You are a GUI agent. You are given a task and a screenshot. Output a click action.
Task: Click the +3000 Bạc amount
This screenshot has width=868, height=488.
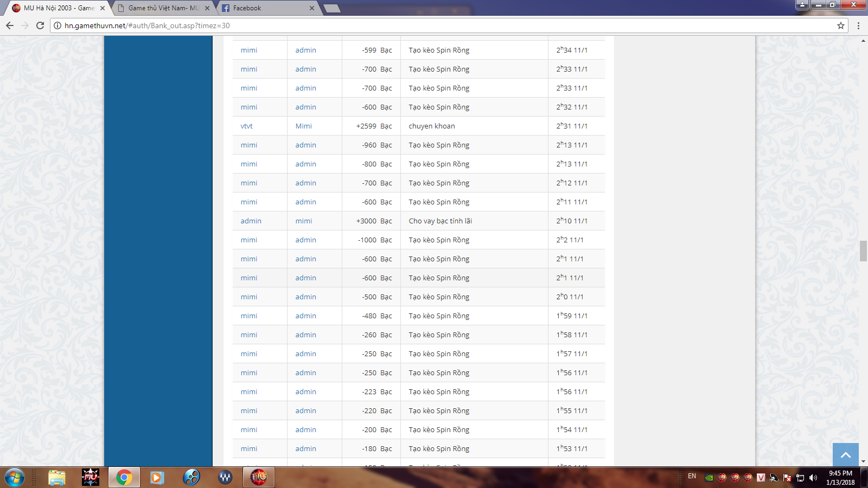[x=374, y=221]
